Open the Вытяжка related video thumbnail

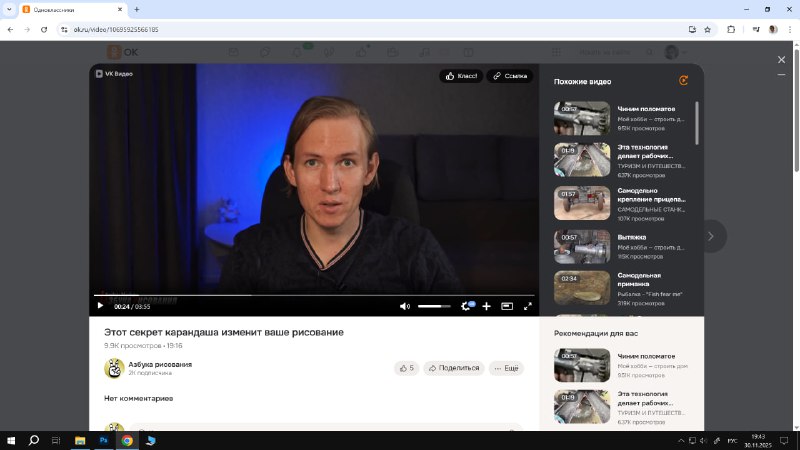[582, 246]
